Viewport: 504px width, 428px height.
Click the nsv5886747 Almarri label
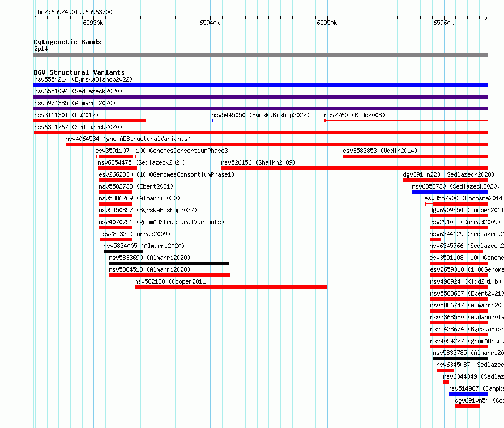tap(467, 305)
